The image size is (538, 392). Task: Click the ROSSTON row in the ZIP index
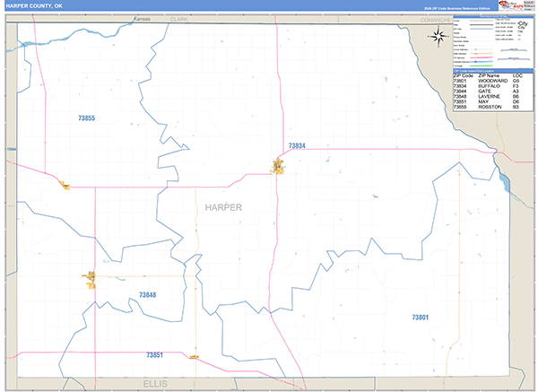[x=493, y=107]
